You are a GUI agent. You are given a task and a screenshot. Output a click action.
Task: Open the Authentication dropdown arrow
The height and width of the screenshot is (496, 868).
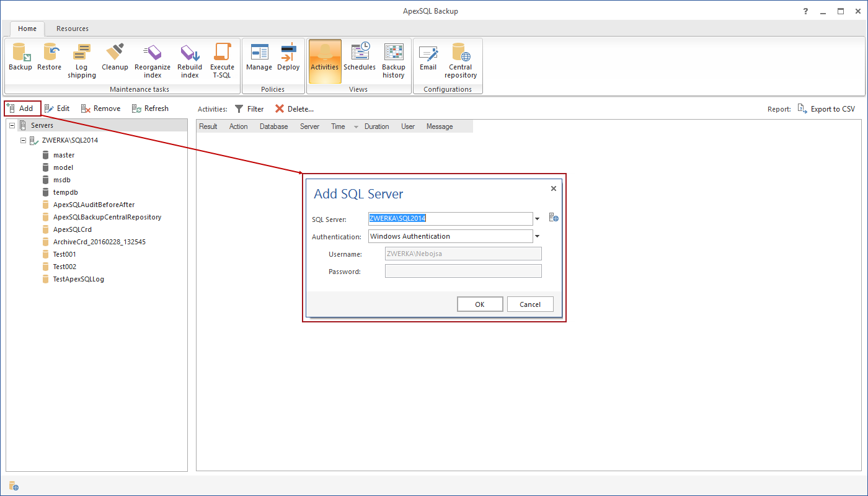pos(537,236)
